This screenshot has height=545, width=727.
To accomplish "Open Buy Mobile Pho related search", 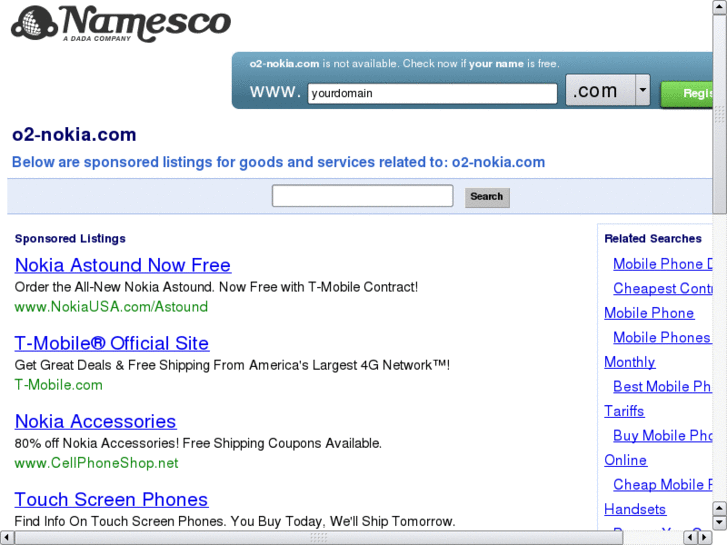I will coord(663,436).
